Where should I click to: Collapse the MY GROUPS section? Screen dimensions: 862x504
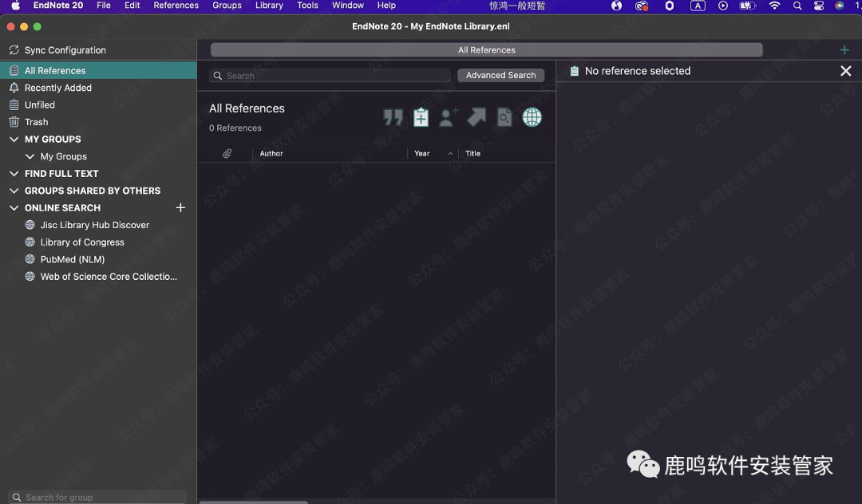tap(14, 139)
